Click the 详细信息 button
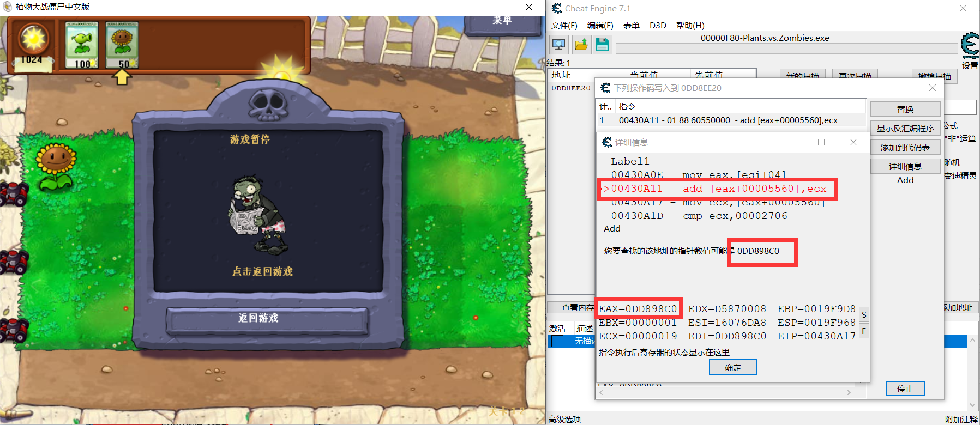This screenshot has width=980, height=425. [x=905, y=166]
